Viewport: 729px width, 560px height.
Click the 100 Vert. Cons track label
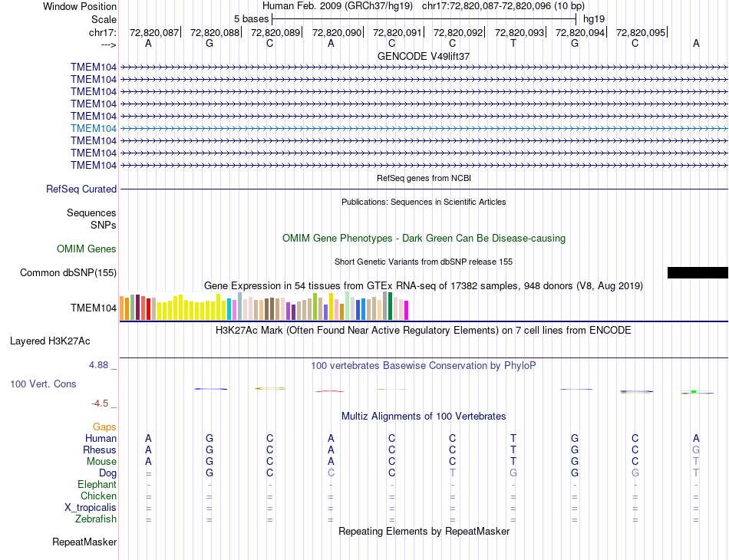click(43, 384)
